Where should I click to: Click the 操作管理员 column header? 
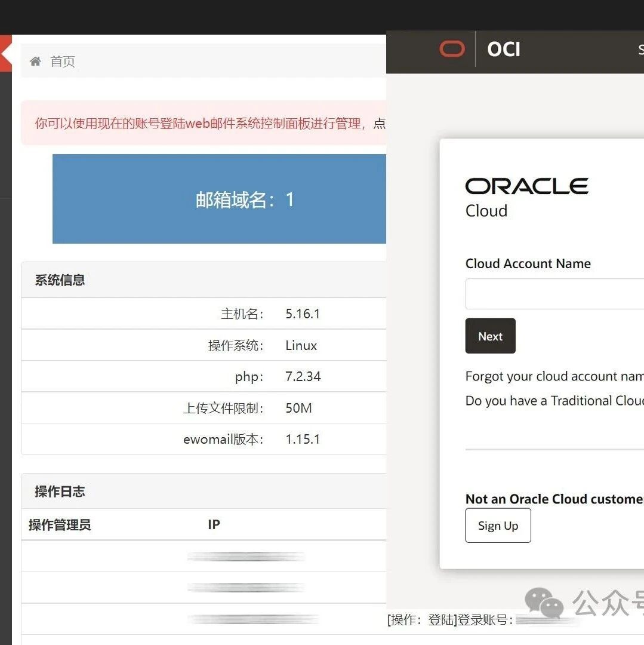pyautogui.click(x=60, y=525)
